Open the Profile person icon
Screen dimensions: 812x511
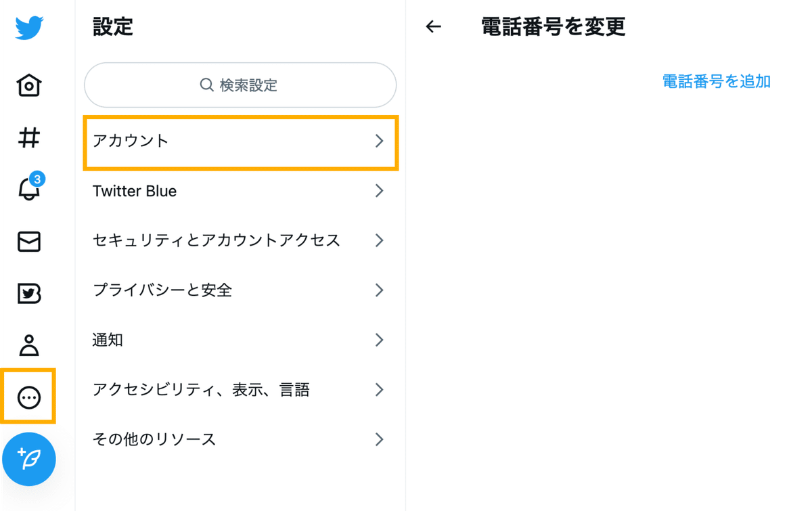29,345
